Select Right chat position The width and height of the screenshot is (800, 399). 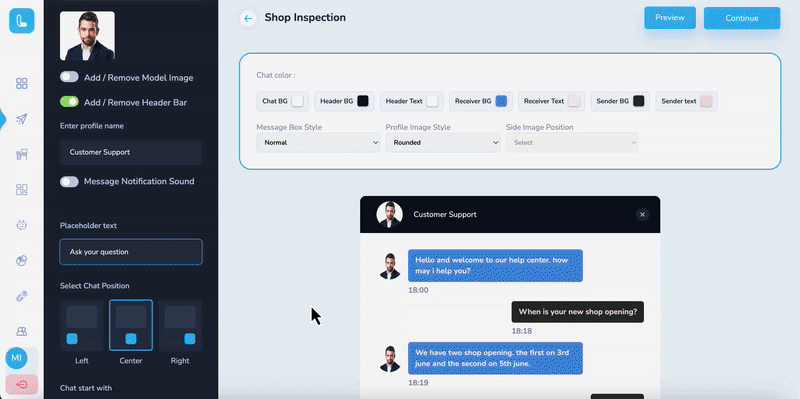[x=180, y=326]
